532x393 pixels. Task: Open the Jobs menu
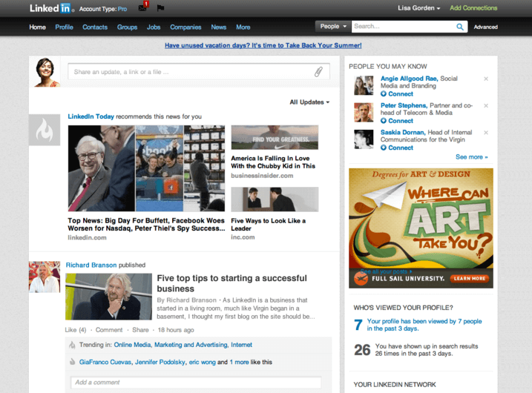154,27
